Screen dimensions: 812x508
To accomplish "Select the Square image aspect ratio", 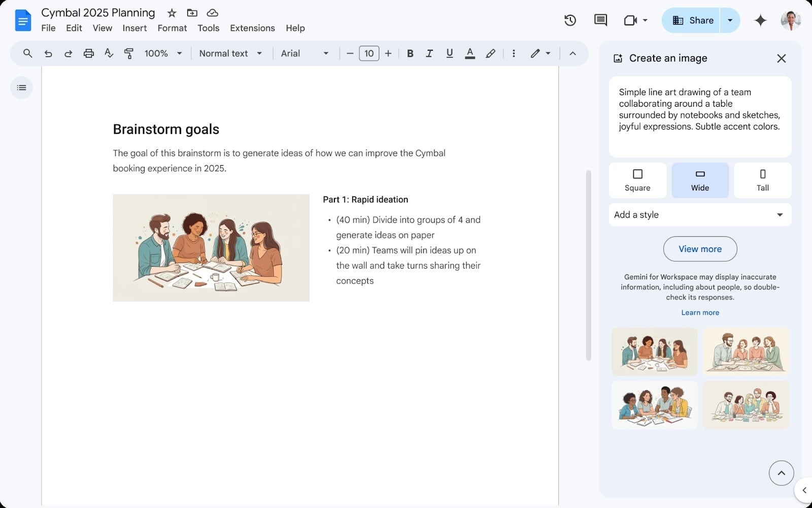I will (637, 180).
